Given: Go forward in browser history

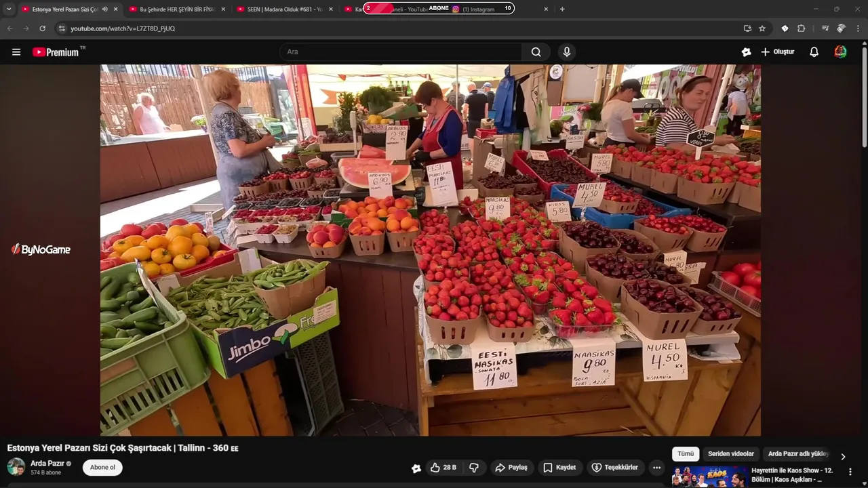Looking at the screenshot, I should (26, 28).
